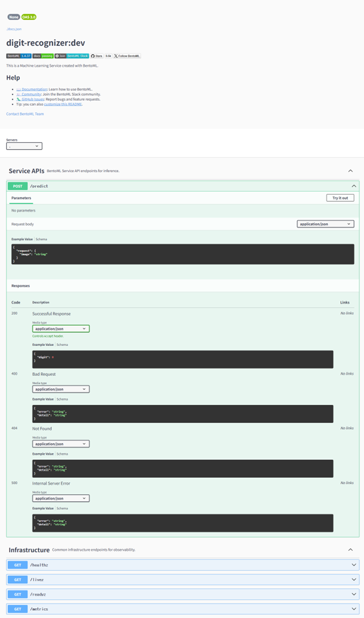The width and height of the screenshot is (364, 618).
Task: Open the Join BentoML Slack badge
Action: point(72,56)
